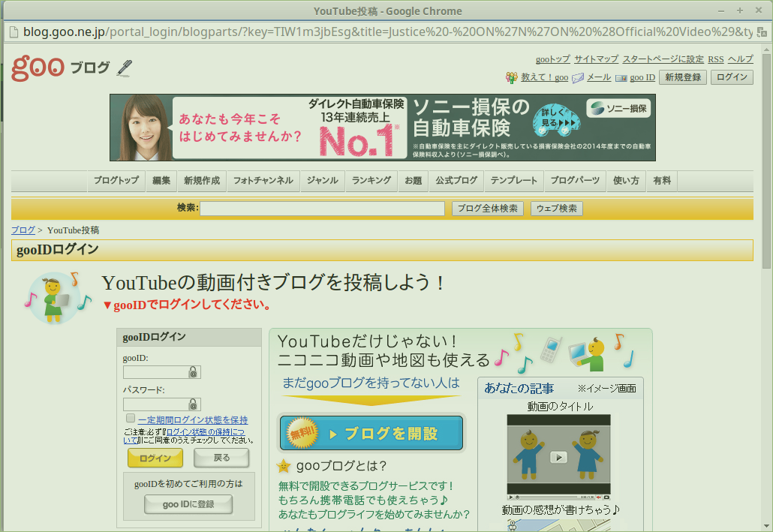The height and width of the screenshot is (532, 773).
Task: Click the mail envelope icon
Action: (578, 78)
